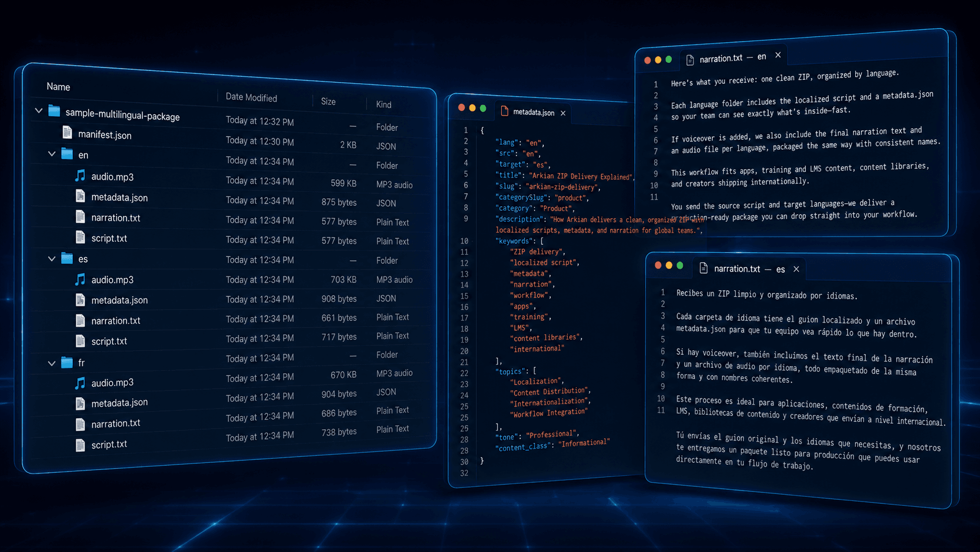This screenshot has height=552, width=980.
Task: Select the fr folder name
Action: 81,363
